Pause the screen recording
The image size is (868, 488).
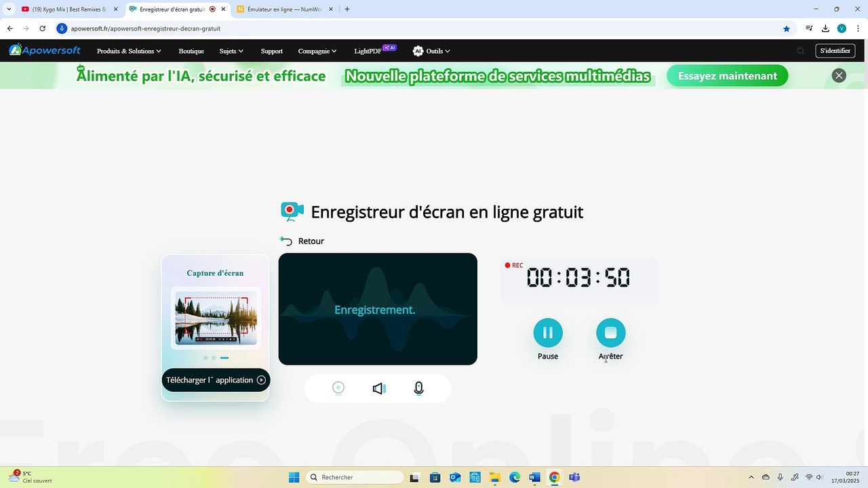point(548,333)
